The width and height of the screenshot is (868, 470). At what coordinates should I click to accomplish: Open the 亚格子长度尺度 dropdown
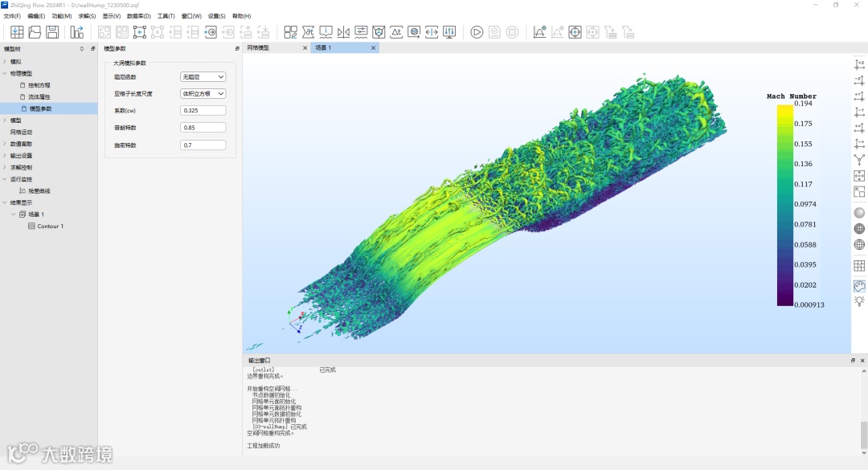coord(203,94)
